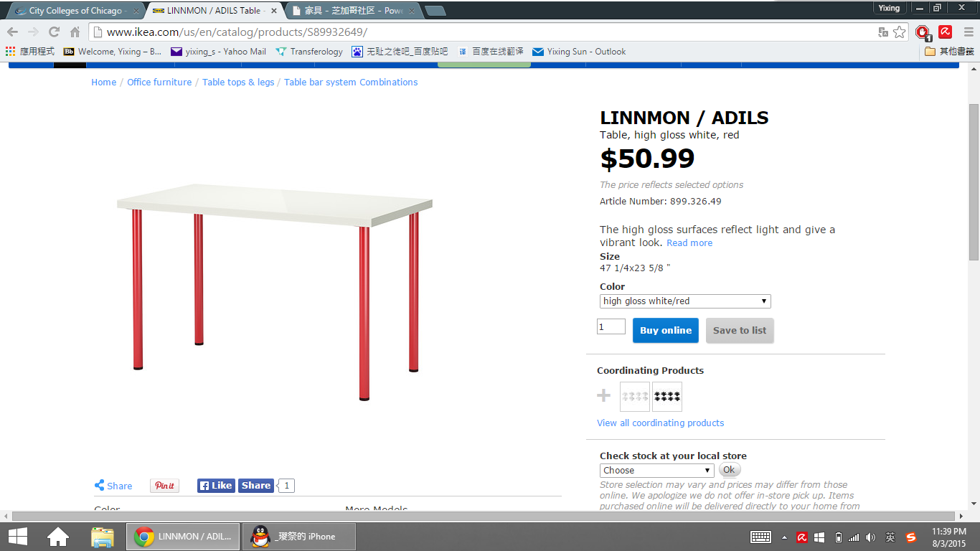Switch to the City Colleges of Chicago tab
Screen dimensions: 980x551
[75, 11]
